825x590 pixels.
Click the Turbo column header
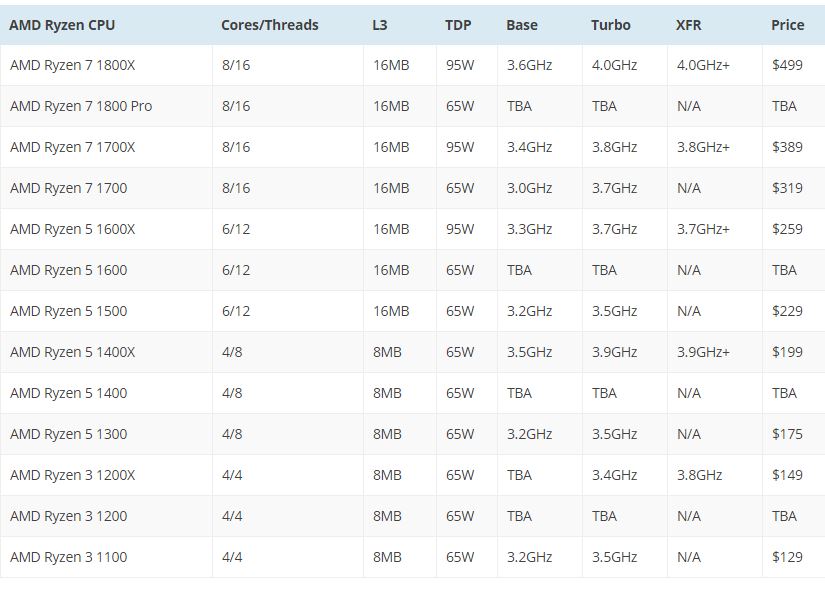click(x=610, y=25)
